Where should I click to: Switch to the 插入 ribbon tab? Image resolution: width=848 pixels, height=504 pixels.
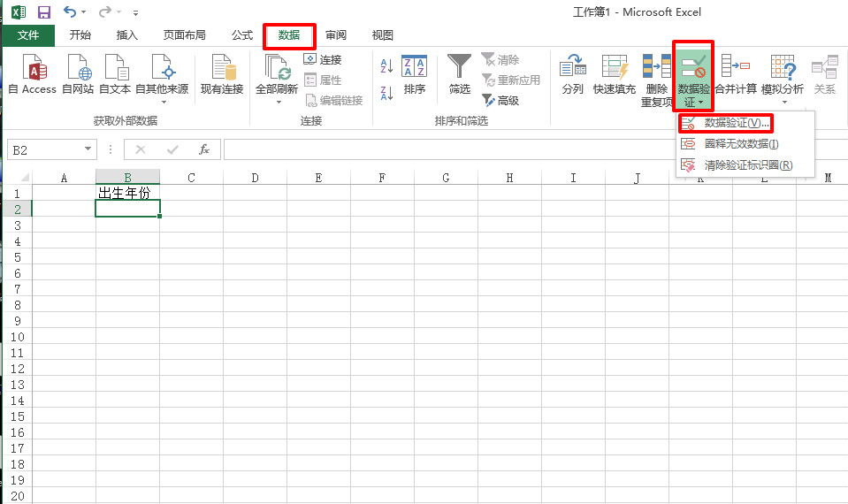(x=127, y=35)
